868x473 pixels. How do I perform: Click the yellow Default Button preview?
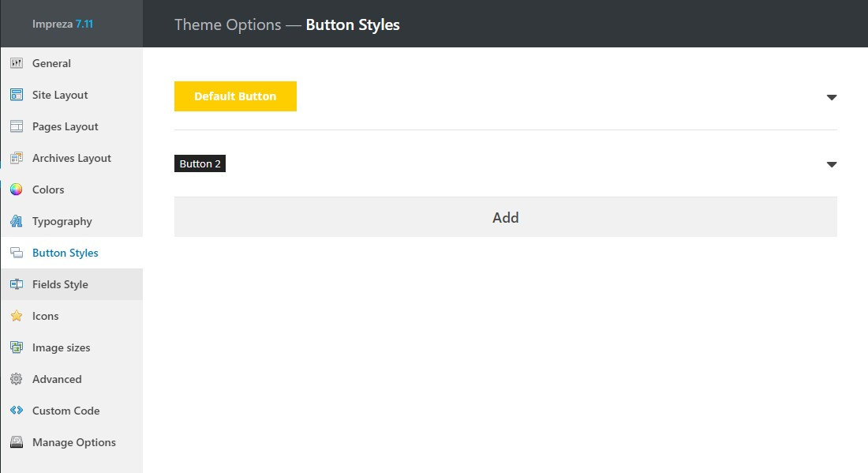[x=235, y=96]
